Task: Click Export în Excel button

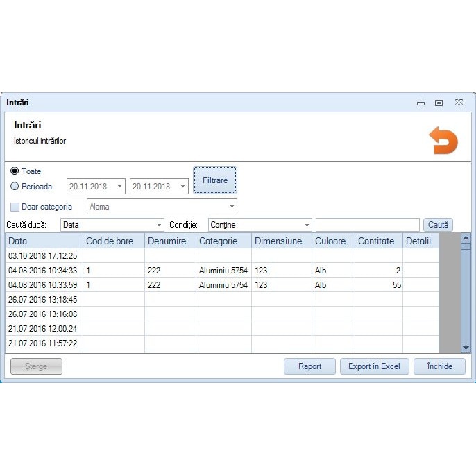Action: coord(374,366)
